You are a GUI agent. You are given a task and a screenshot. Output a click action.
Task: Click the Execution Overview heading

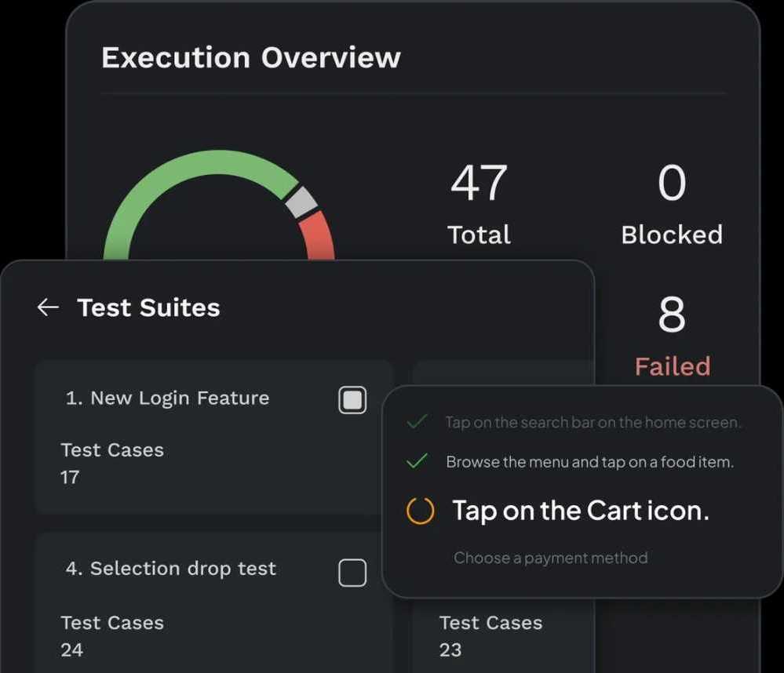pyautogui.click(x=251, y=57)
